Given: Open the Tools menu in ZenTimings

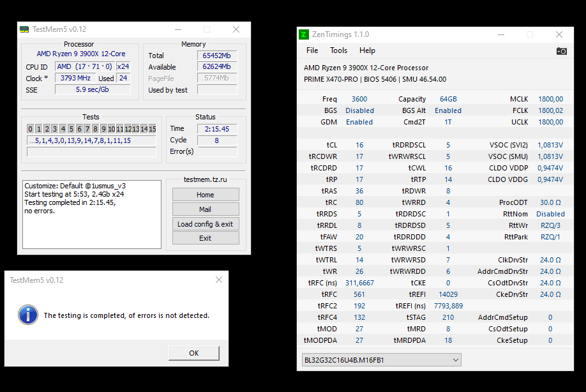Looking at the screenshot, I should [338, 50].
